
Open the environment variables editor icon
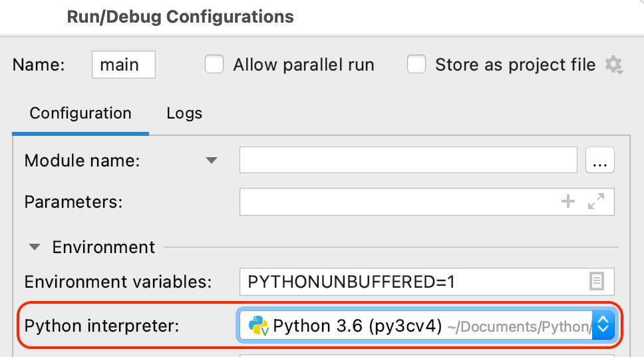597,282
